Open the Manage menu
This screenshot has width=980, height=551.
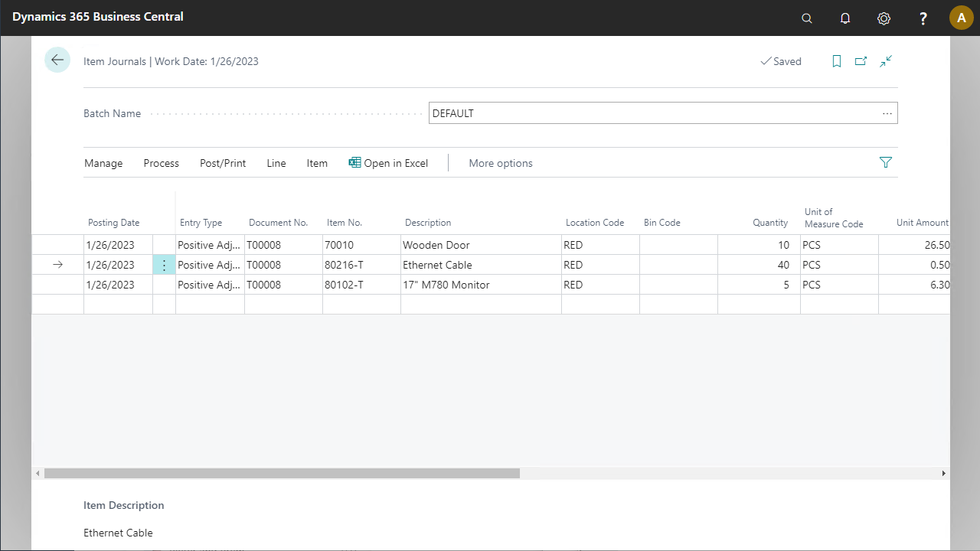pos(103,163)
